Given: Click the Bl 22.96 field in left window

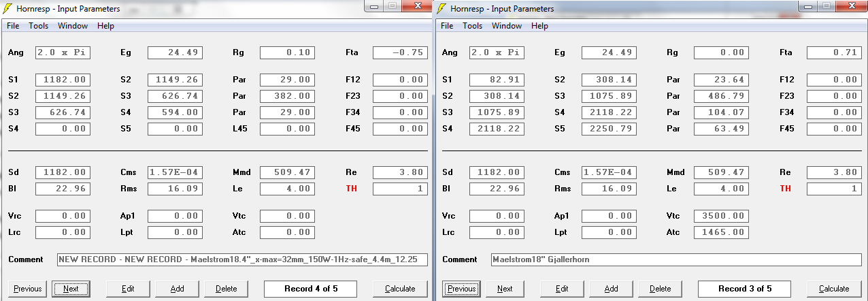Looking at the screenshot, I should 63,189.
